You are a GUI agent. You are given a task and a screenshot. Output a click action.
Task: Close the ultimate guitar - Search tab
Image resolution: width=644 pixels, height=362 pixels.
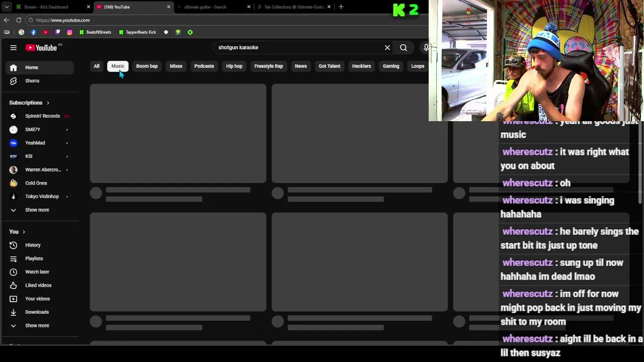tap(249, 7)
